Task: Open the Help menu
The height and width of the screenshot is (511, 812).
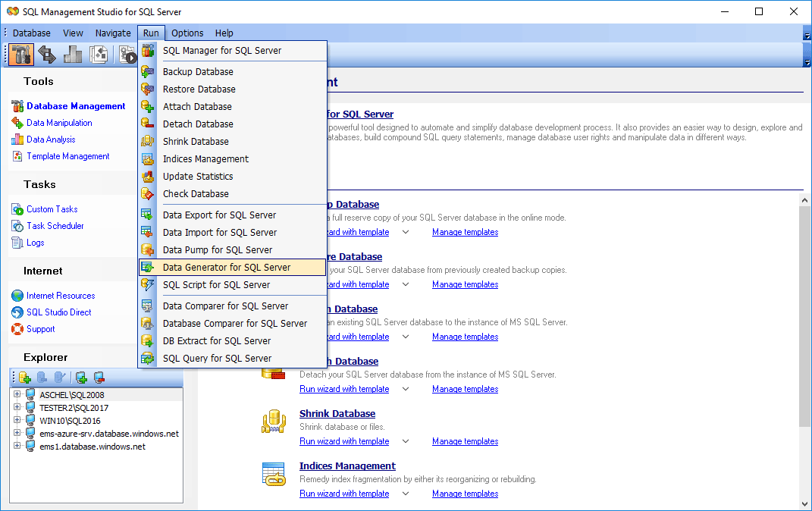Action: pyautogui.click(x=224, y=33)
